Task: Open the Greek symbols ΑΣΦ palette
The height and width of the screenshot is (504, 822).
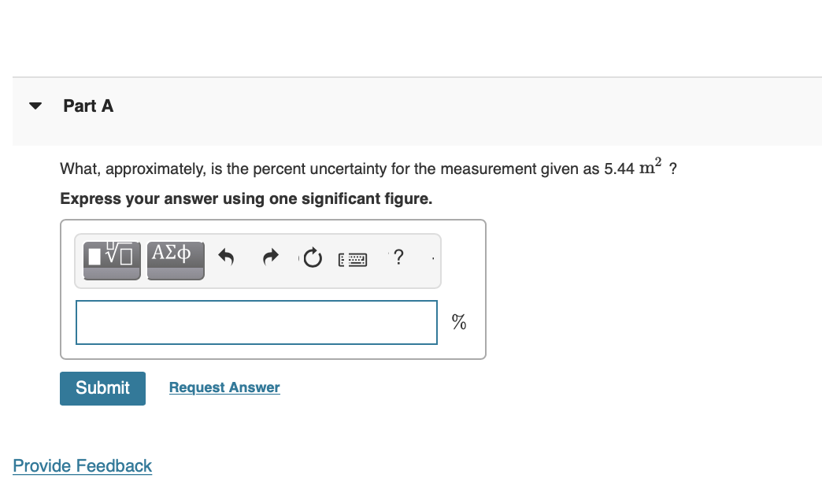Action: (x=176, y=260)
